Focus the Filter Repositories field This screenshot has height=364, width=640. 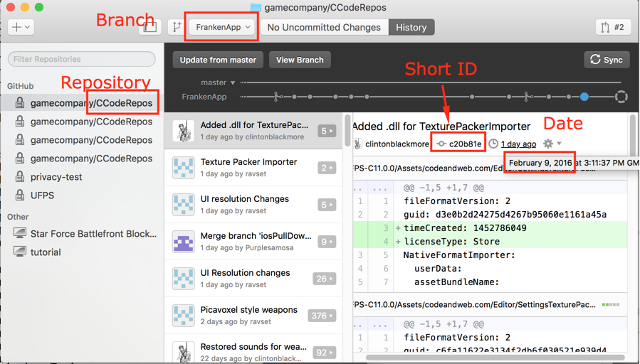click(x=82, y=59)
